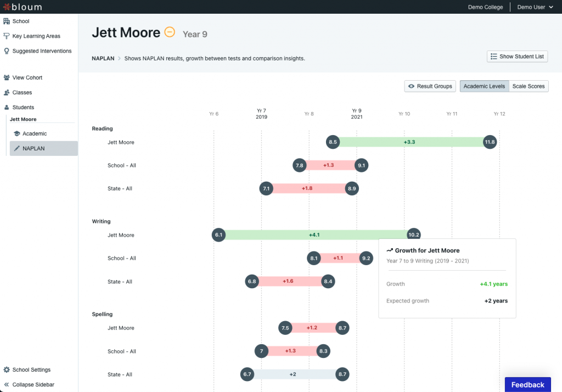Select the Classes icon
The width and height of the screenshot is (562, 392).
pos(7,92)
